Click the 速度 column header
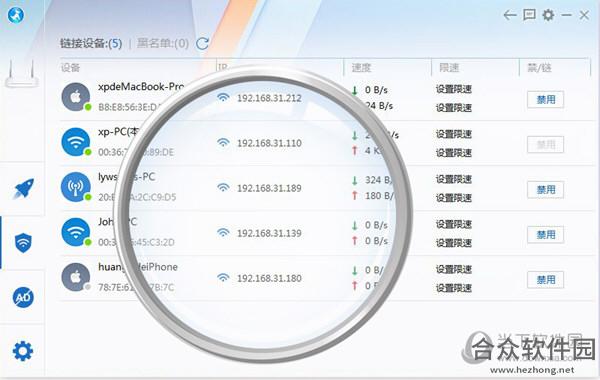The width and height of the screenshot is (600, 380). coord(361,68)
